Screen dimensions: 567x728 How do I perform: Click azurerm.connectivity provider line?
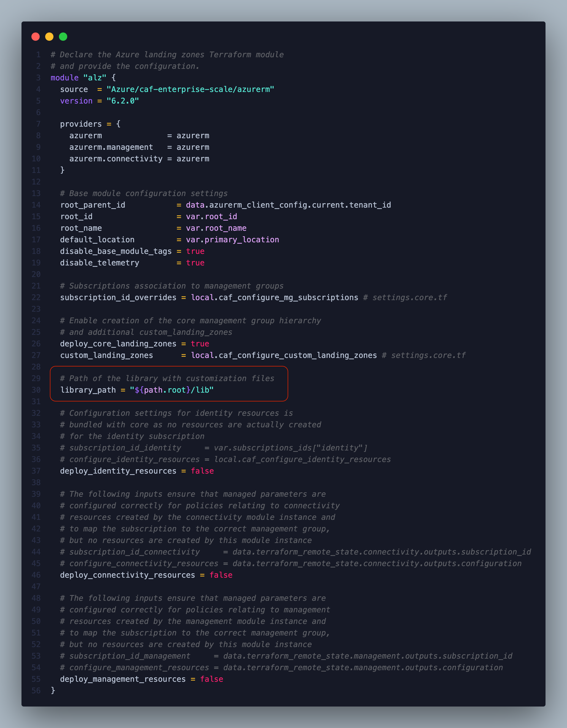point(139,159)
